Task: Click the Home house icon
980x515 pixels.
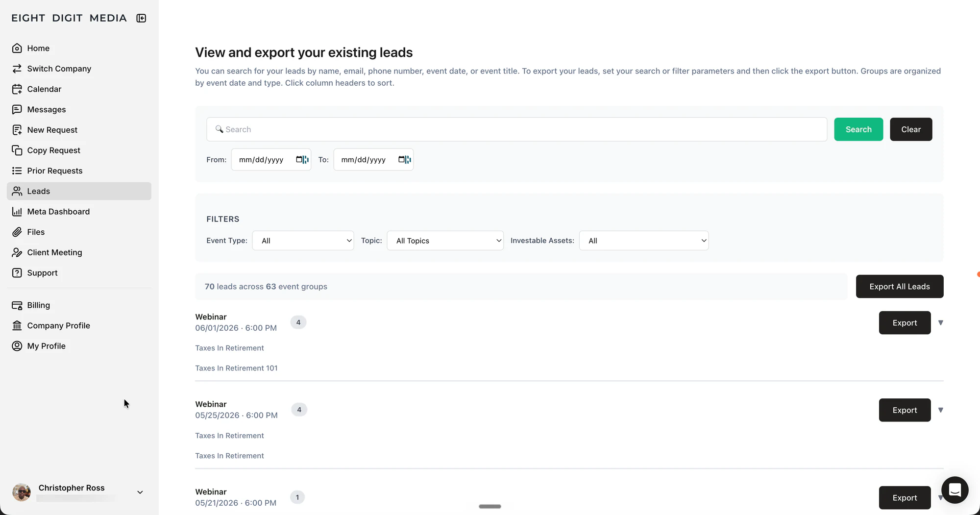Action: click(17, 48)
